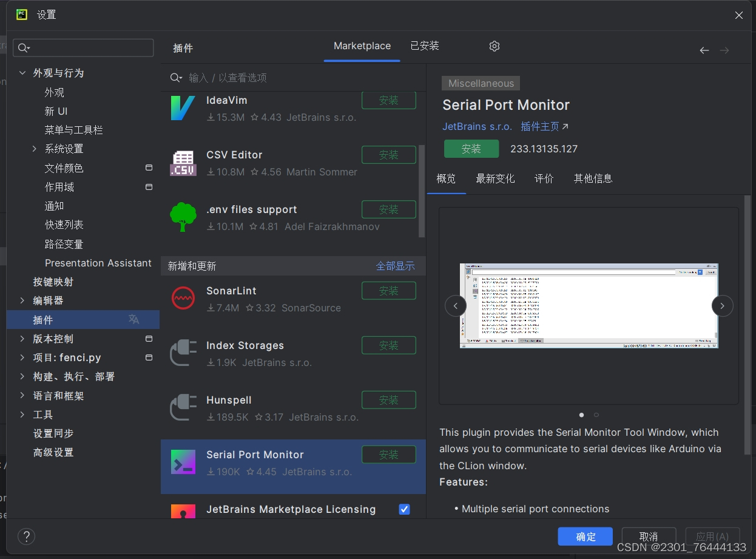Click the Miscellaneous category tag
756x559 pixels.
(481, 83)
